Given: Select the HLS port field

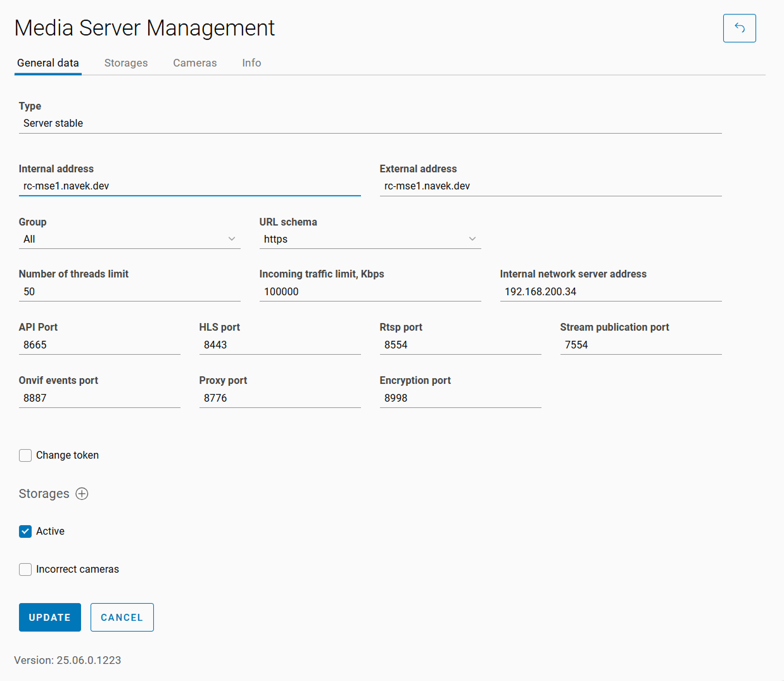Looking at the screenshot, I should click(x=280, y=345).
